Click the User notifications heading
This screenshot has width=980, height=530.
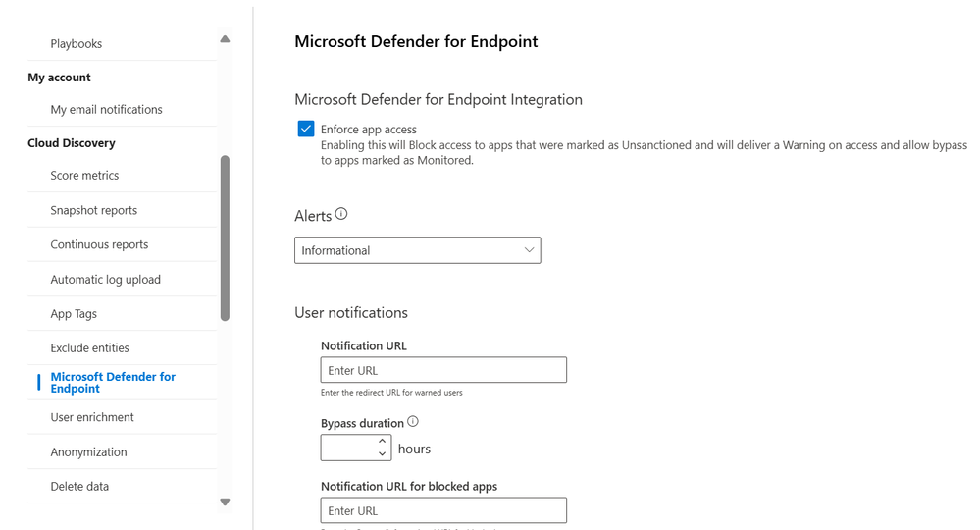point(351,312)
